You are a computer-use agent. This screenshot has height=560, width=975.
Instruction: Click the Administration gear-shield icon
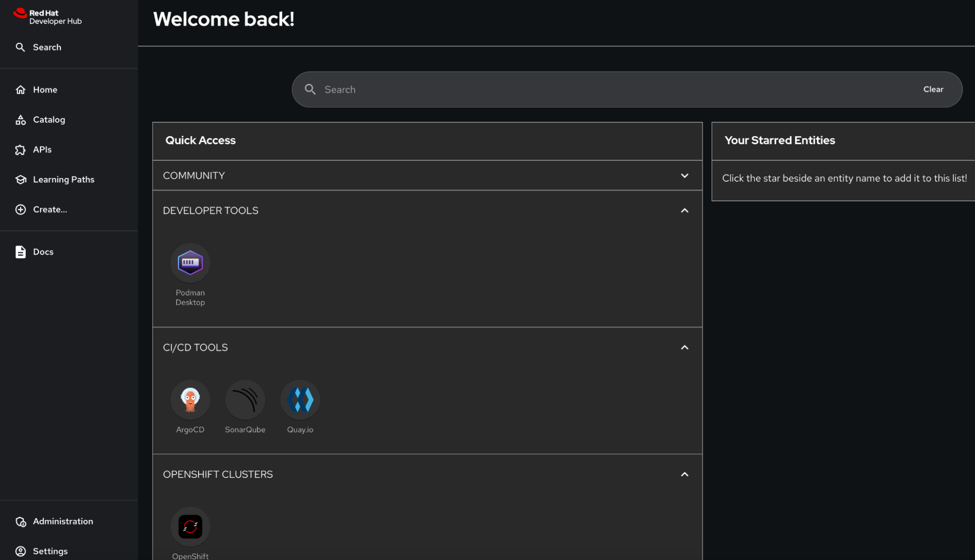[20, 521]
